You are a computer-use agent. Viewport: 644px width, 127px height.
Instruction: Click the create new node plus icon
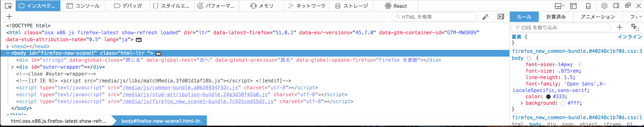tap(9, 17)
